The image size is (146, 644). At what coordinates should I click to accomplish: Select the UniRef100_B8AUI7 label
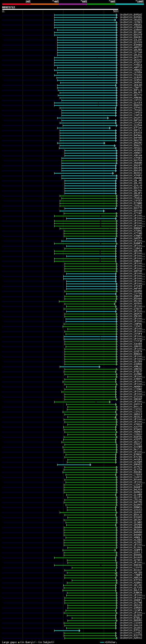[x=131, y=146]
